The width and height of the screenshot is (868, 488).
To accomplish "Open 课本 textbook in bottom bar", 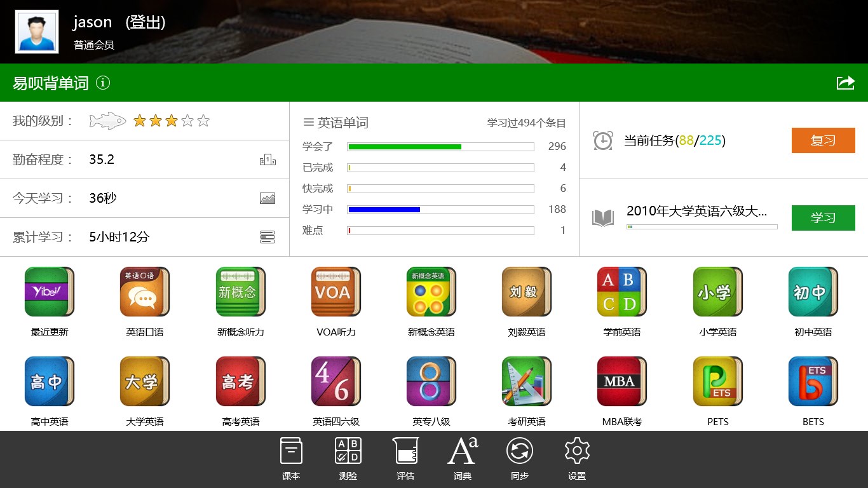I will click(291, 458).
